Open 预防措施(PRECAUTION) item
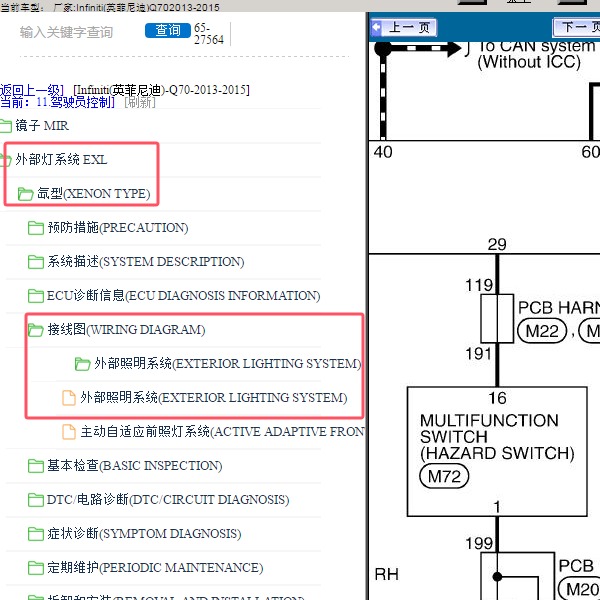 click(118, 228)
